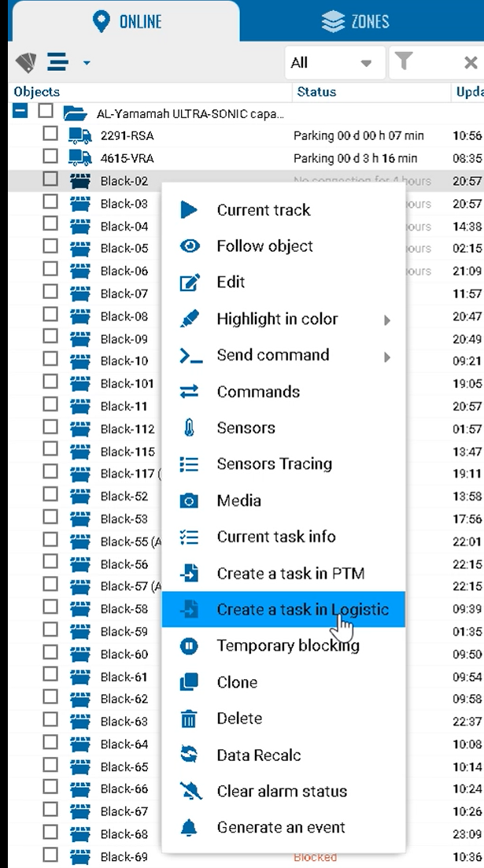This screenshot has width=484, height=868.
Task: Click the camera Media icon
Action: [x=189, y=500]
